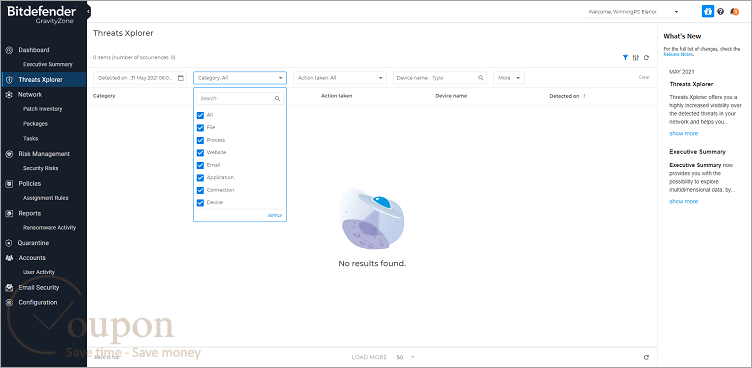Click the Bitdefender GravityZone logo
This screenshot has width=752, height=368.
pos(42,15)
